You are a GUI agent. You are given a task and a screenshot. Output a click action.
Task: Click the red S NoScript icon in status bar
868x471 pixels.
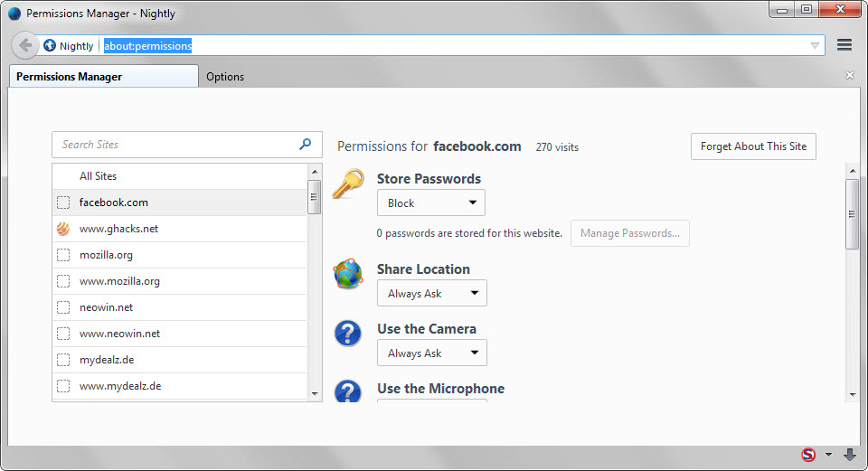coord(808,455)
